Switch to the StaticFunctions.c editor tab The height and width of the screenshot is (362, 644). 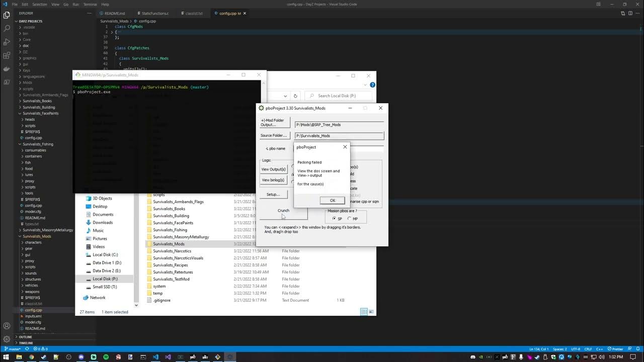pyautogui.click(x=155, y=13)
